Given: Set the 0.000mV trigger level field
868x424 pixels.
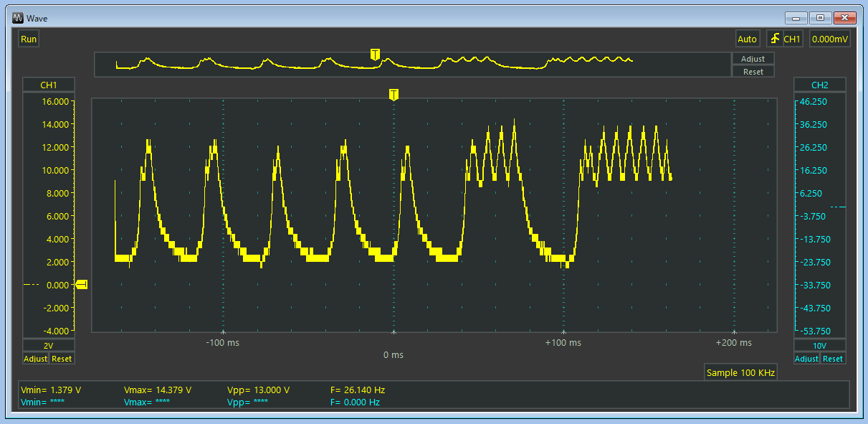Looking at the screenshot, I should [830, 39].
